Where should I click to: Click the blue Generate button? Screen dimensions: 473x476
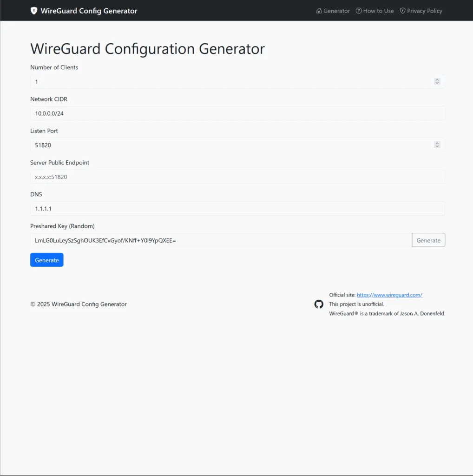point(47,260)
